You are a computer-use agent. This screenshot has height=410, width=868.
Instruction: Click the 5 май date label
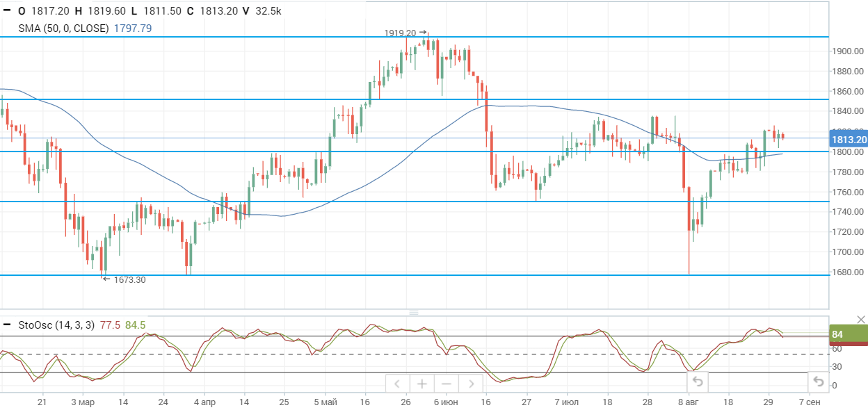point(325,402)
